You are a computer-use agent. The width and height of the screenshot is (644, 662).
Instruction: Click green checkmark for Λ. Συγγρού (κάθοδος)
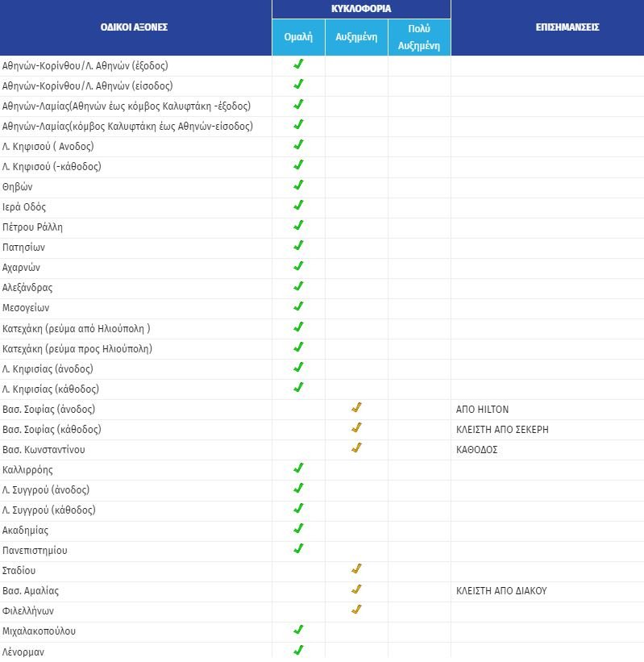[298, 508]
